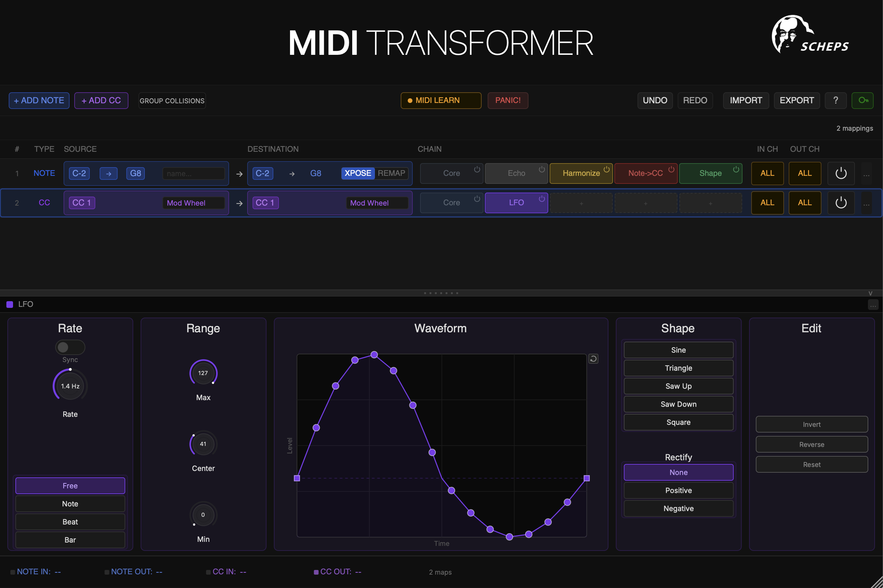
Task: Select Free rate mode
Action: 70,486
